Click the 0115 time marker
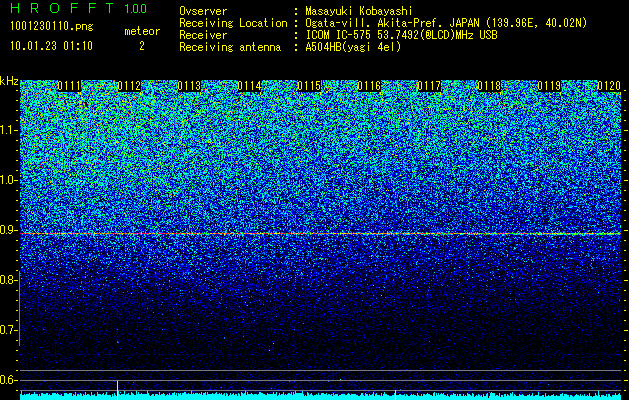Image resolution: width=629 pixels, height=400 pixels. 309,86
